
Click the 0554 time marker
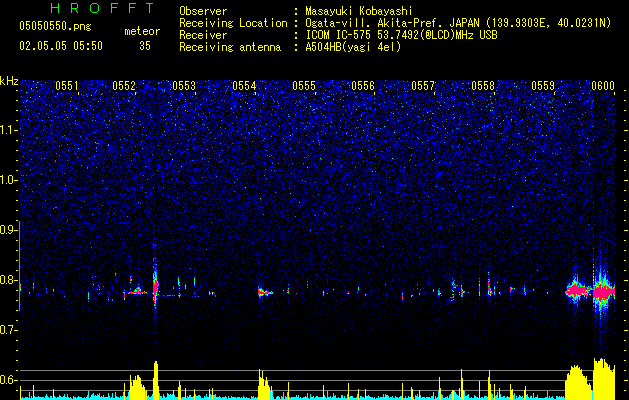(x=244, y=86)
